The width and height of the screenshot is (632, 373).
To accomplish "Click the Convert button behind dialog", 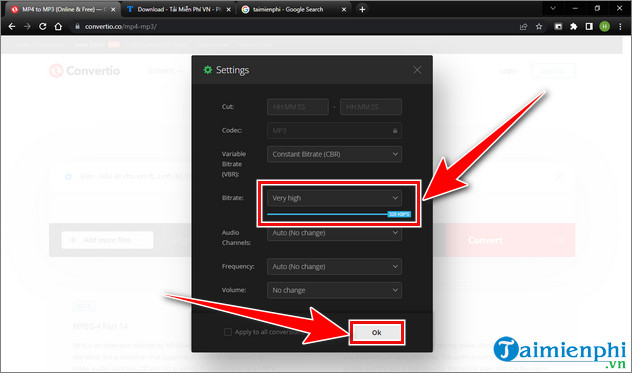I will pyautogui.click(x=511, y=240).
